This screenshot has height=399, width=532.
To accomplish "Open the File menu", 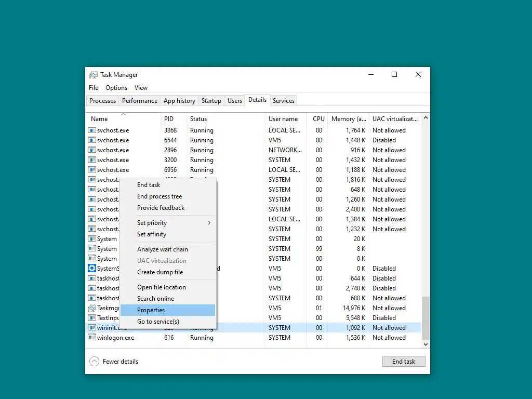I will [94, 87].
